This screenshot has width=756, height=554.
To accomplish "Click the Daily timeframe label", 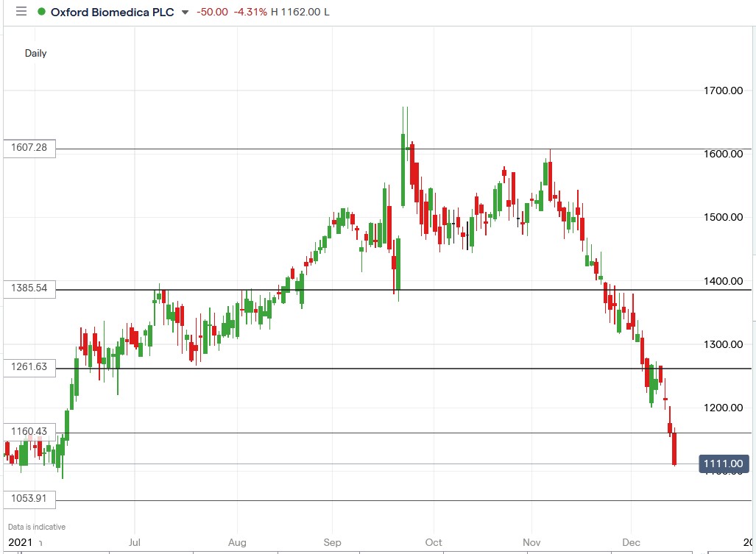I will (37, 53).
